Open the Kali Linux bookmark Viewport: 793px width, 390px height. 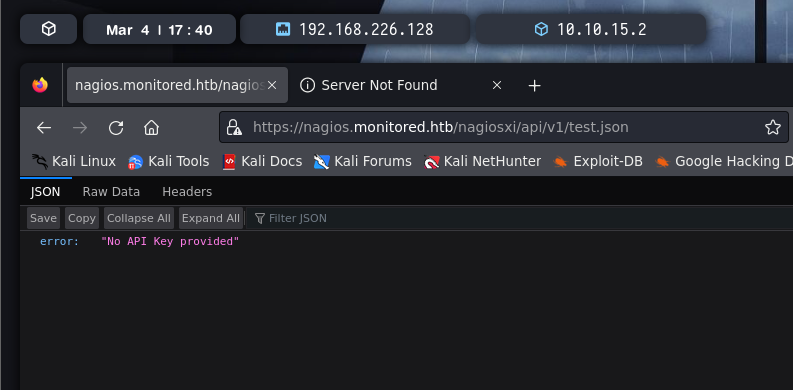[x=74, y=161]
